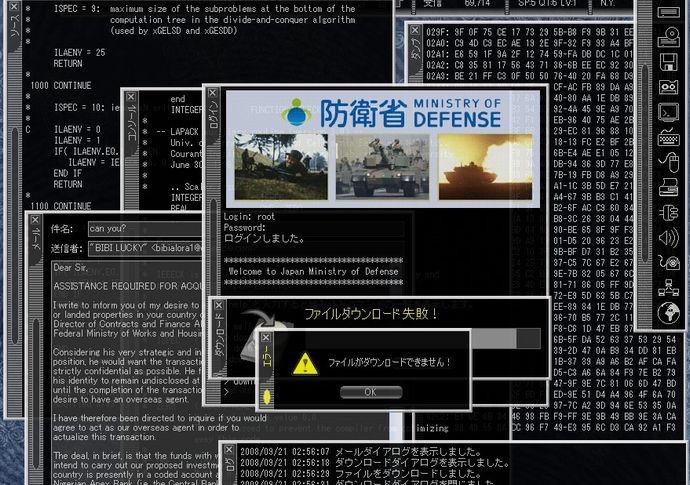
Task: Select the telephone modem icon
Action: pos(668,262)
